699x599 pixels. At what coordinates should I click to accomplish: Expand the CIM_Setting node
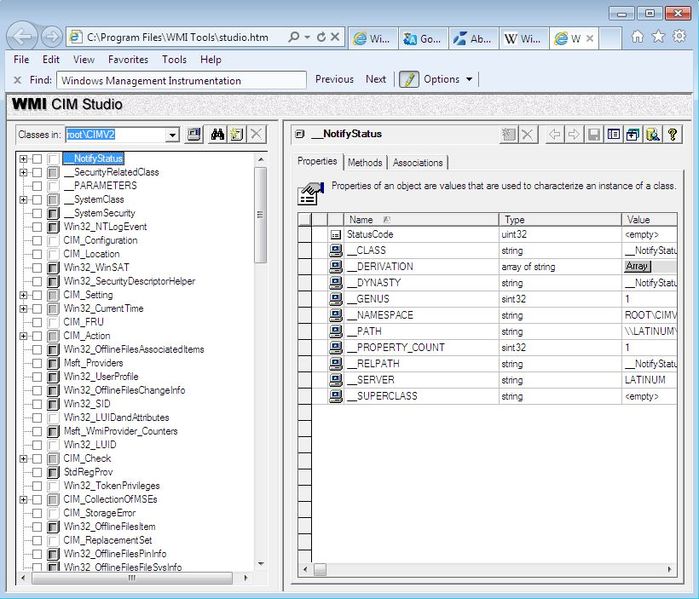[x=23, y=295]
